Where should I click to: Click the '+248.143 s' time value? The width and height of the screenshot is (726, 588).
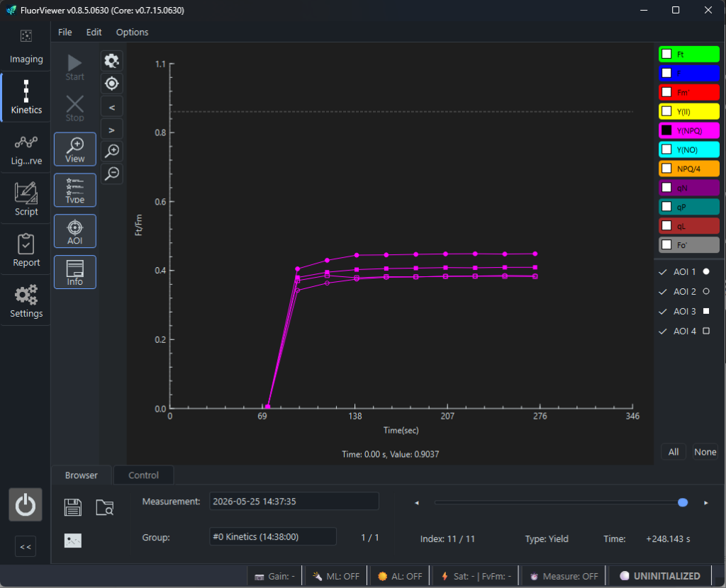[668, 539]
